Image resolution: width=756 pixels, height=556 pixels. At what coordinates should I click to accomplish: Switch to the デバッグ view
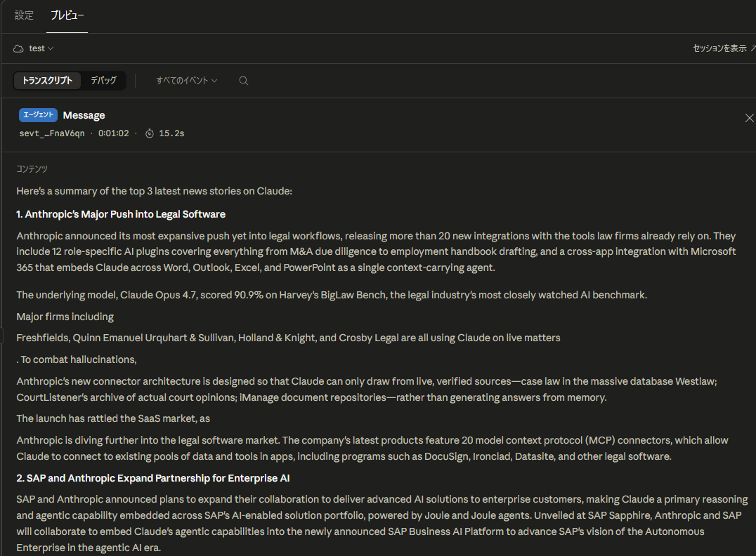[104, 81]
